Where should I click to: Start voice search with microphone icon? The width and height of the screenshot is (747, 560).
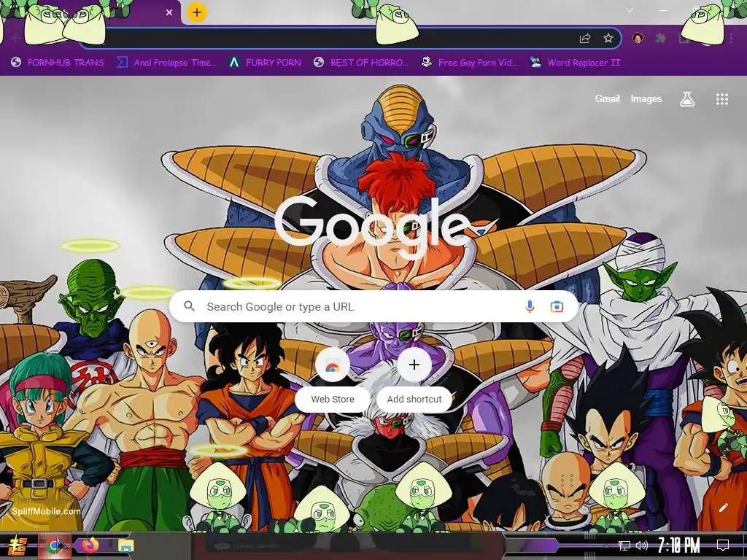pyautogui.click(x=530, y=307)
